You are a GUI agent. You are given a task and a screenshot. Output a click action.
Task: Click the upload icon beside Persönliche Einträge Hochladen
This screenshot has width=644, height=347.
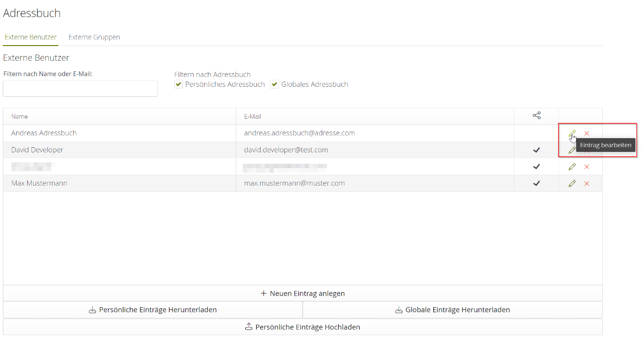248,327
